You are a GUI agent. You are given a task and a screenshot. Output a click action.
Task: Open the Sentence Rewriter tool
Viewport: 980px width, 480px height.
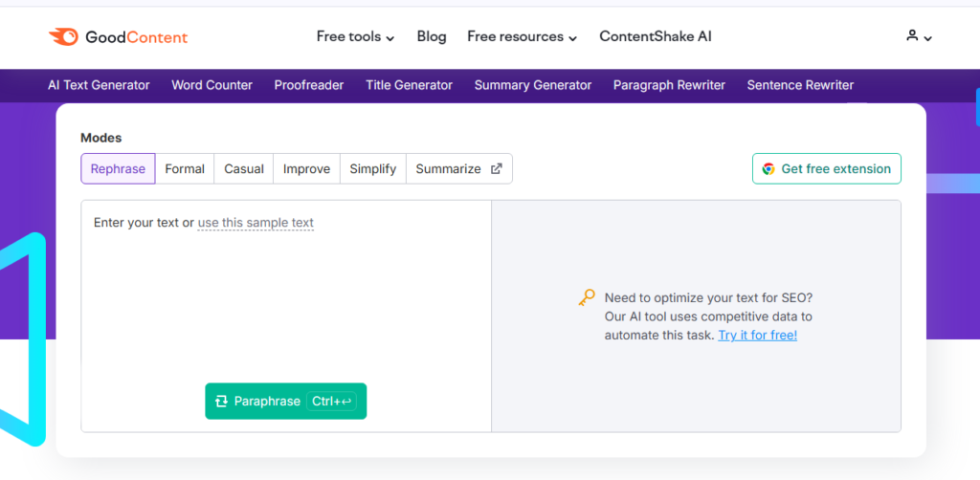(800, 85)
